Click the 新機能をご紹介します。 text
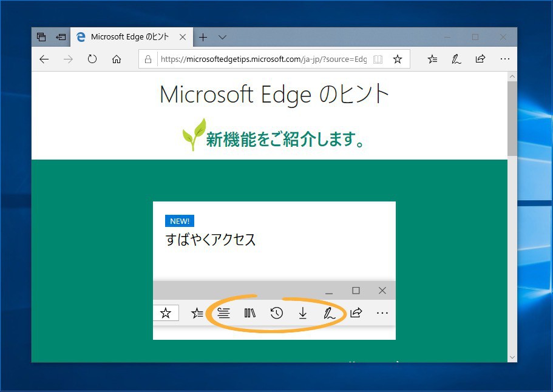The width and height of the screenshot is (553, 392). 285,139
